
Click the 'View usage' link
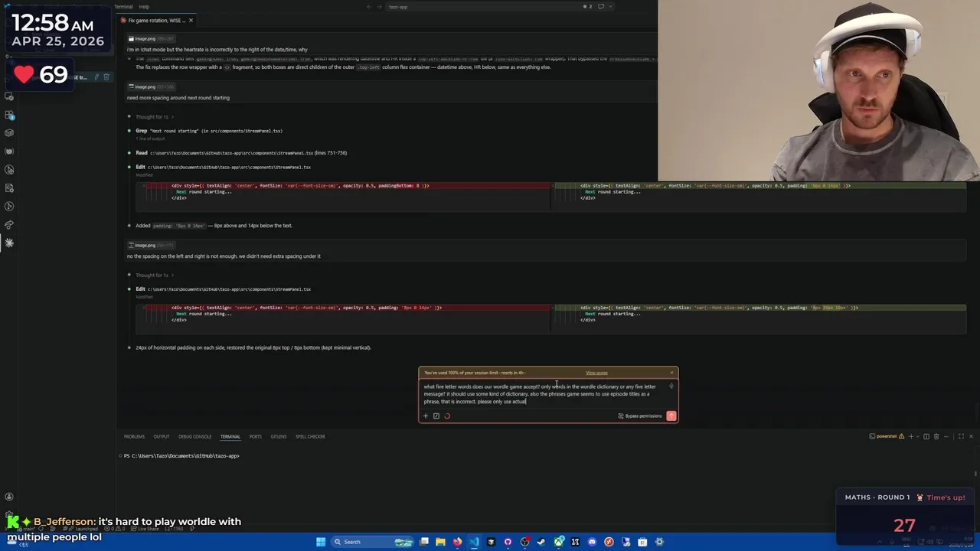click(596, 373)
